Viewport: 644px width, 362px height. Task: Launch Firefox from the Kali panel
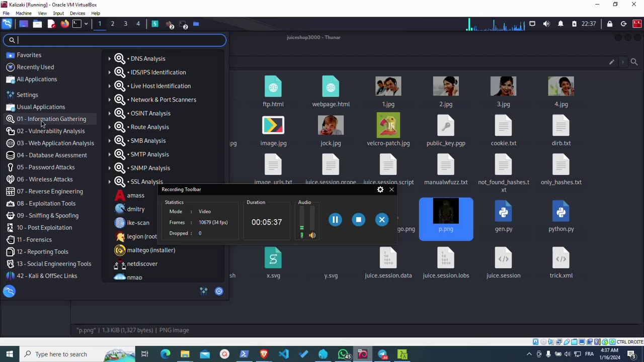(x=64, y=24)
